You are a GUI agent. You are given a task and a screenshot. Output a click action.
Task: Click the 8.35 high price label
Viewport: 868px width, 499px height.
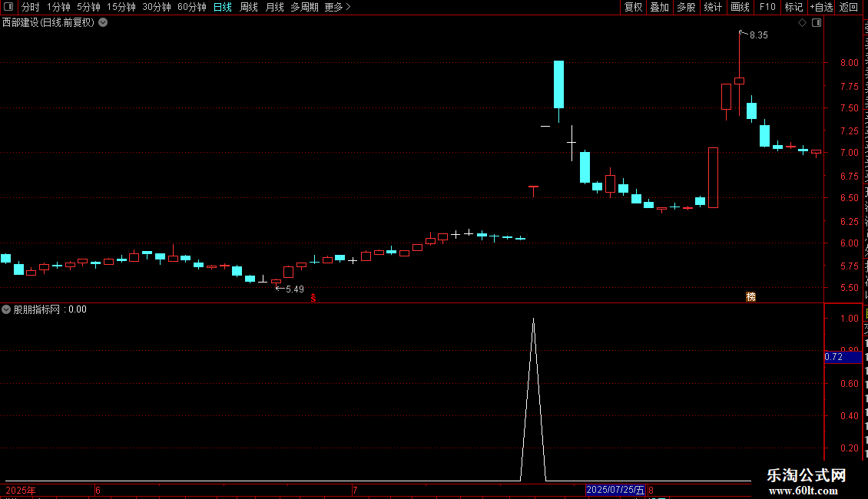758,35
